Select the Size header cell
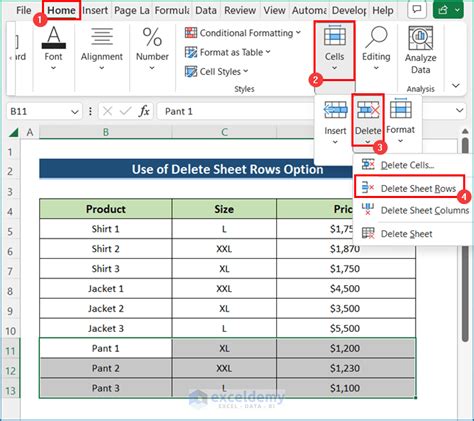 pyautogui.click(x=224, y=209)
